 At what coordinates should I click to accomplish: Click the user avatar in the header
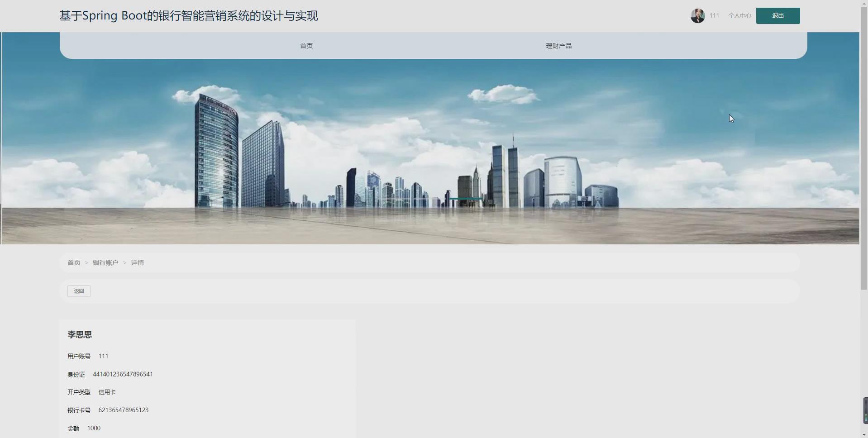click(697, 15)
